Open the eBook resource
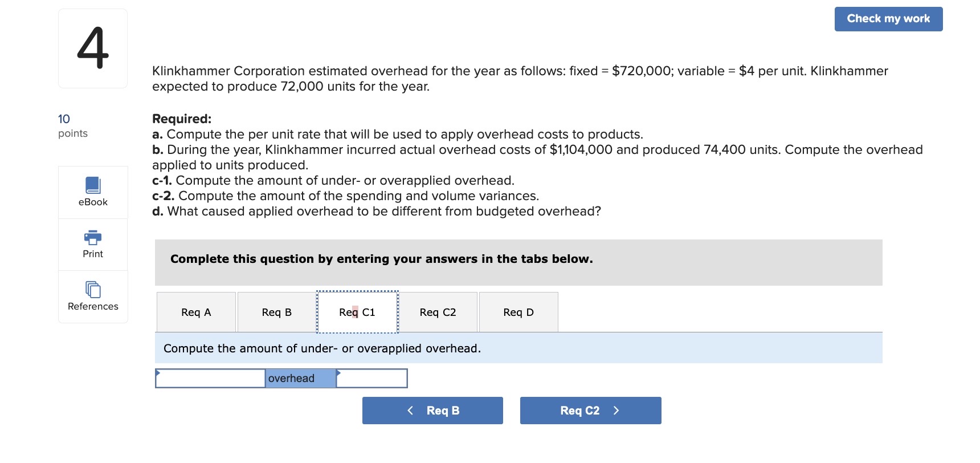980x463 pixels. click(92, 192)
